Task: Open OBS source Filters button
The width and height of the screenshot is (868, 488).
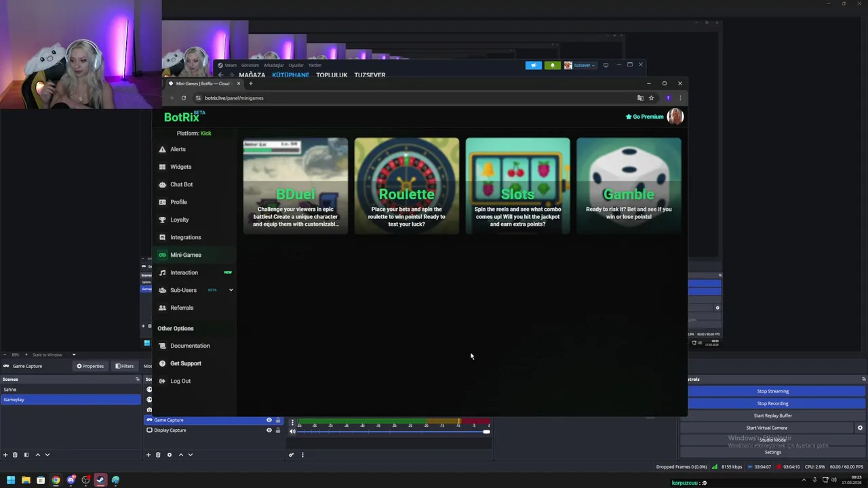Action: pyautogui.click(x=124, y=366)
